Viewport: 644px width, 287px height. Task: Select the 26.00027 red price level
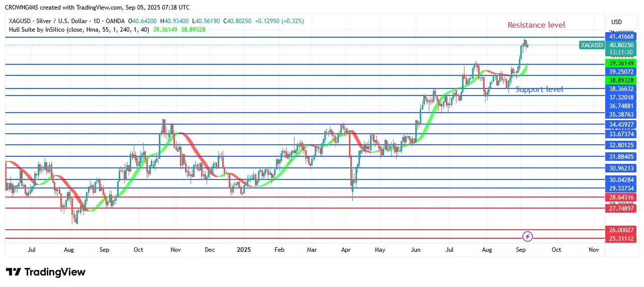622,230
